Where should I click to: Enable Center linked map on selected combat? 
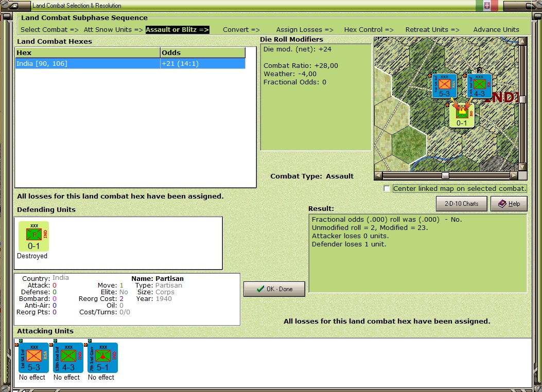pyautogui.click(x=387, y=189)
